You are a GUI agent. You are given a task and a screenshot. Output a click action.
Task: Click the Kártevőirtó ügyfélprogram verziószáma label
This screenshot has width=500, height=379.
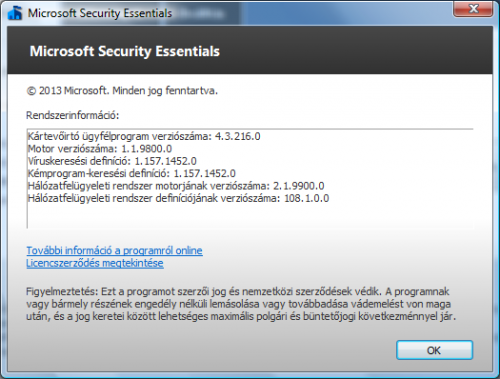click(x=120, y=136)
